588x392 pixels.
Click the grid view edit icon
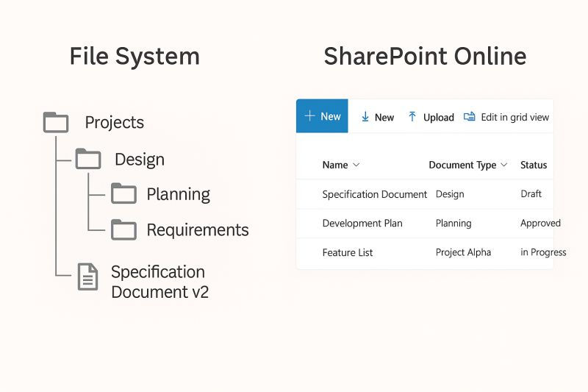pos(470,117)
